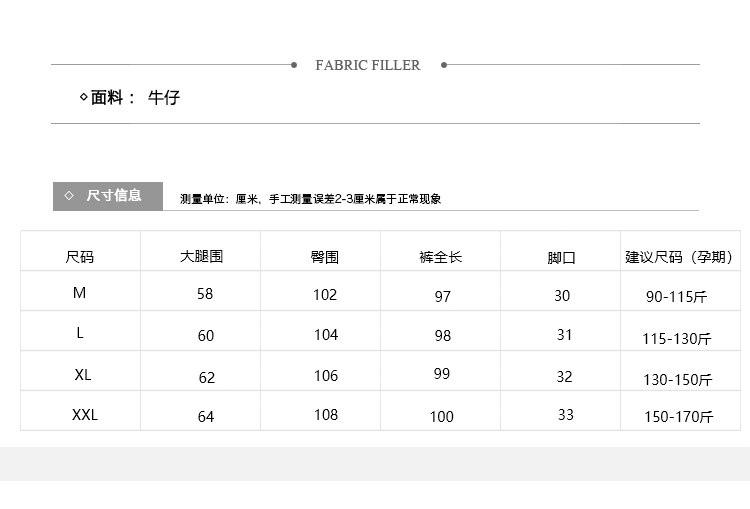Click the dot right of FABRIC FILLER

click(x=443, y=65)
